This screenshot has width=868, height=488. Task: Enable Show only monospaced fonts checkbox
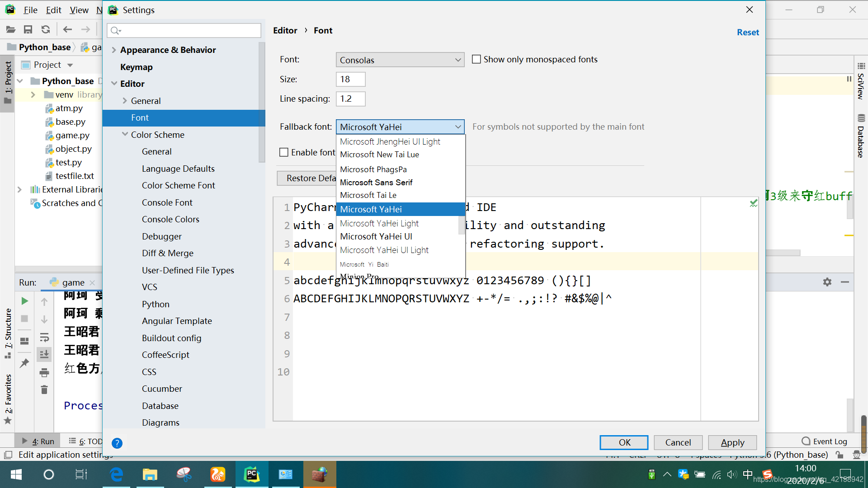[x=476, y=59]
